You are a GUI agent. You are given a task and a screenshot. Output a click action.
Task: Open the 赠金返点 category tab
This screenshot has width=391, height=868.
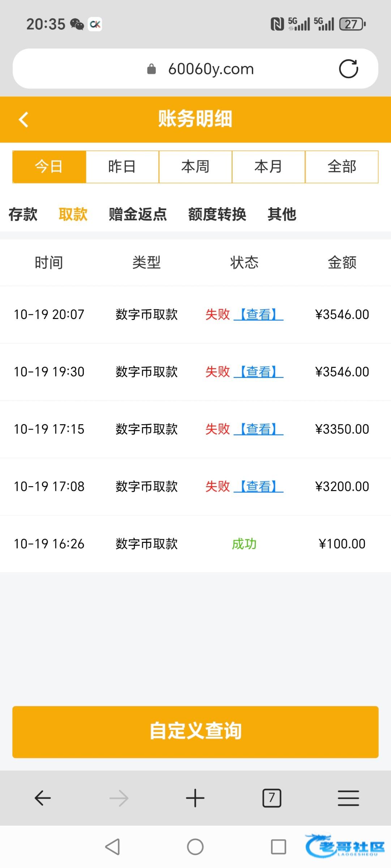(x=138, y=214)
